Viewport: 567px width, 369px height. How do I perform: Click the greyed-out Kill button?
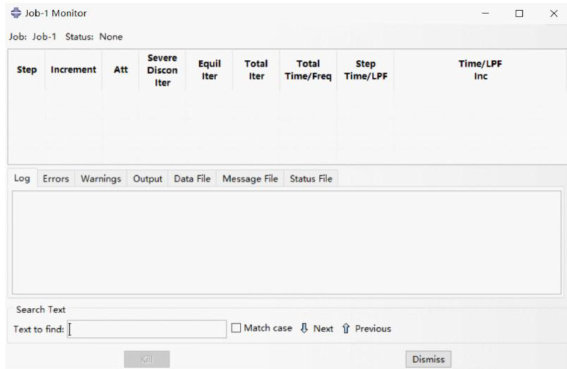point(147,359)
